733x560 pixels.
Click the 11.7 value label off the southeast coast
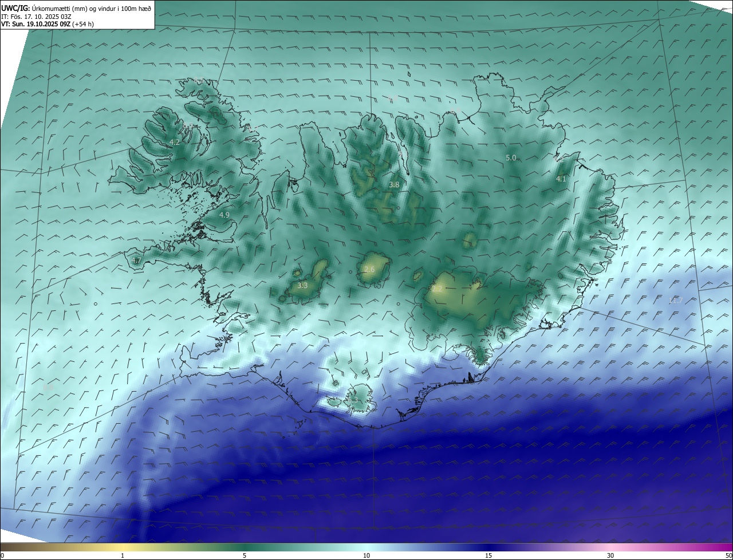click(x=676, y=301)
